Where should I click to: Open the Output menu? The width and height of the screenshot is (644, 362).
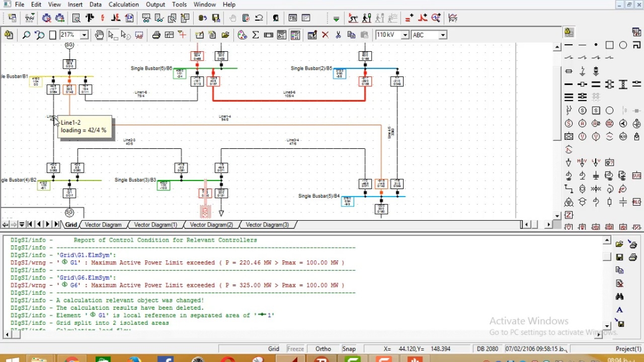coord(155,5)
